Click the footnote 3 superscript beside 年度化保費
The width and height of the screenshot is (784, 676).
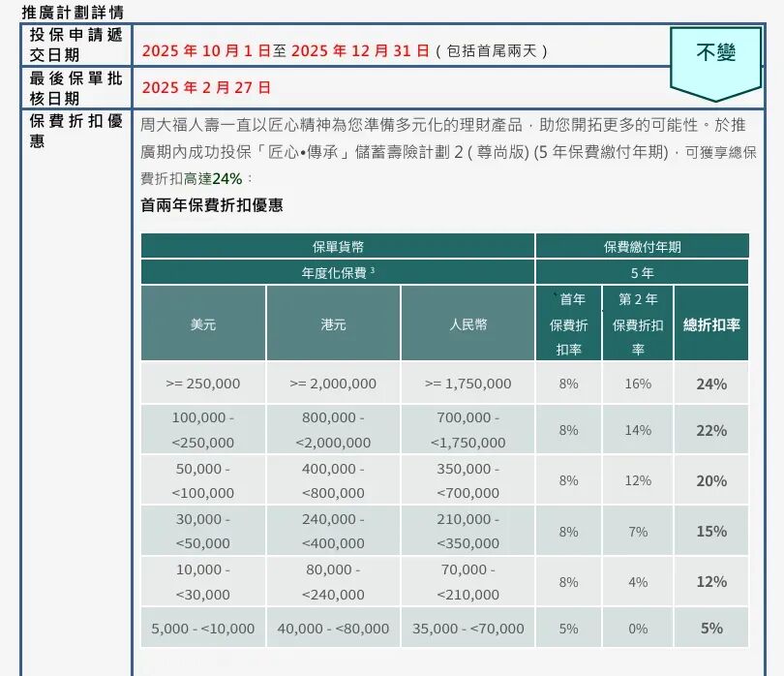click(x=372, y=271)
